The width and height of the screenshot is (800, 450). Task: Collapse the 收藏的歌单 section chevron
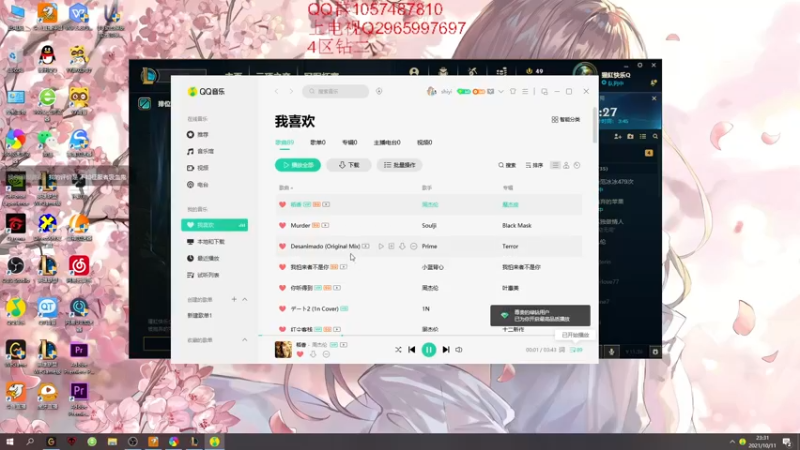tap(244, 340)
